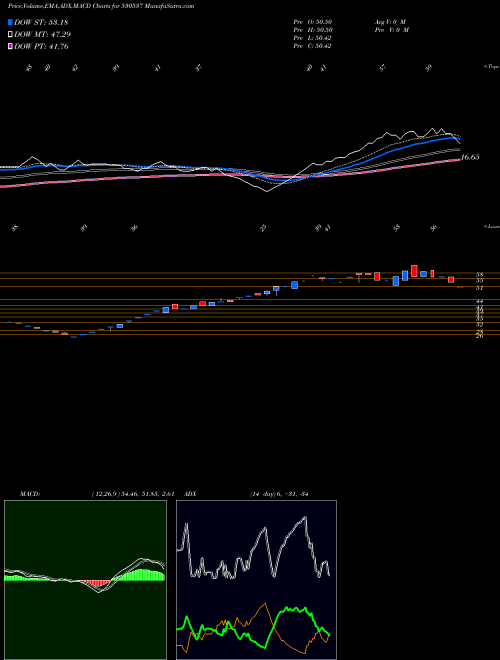Click the white DOW MT legend swatch
Viewport: 500px width, 660px height.
(x=10, y=35)
